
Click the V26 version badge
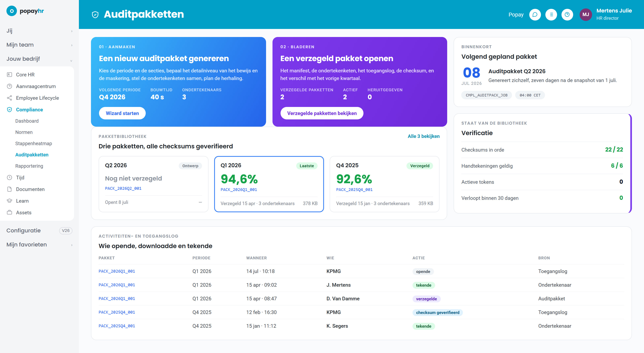66,231
